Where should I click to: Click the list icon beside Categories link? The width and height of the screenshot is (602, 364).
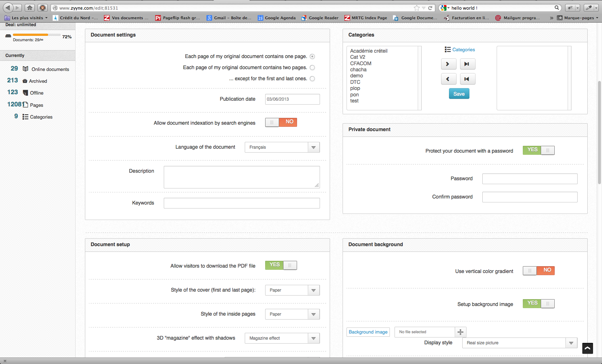[x=448, y=49]
